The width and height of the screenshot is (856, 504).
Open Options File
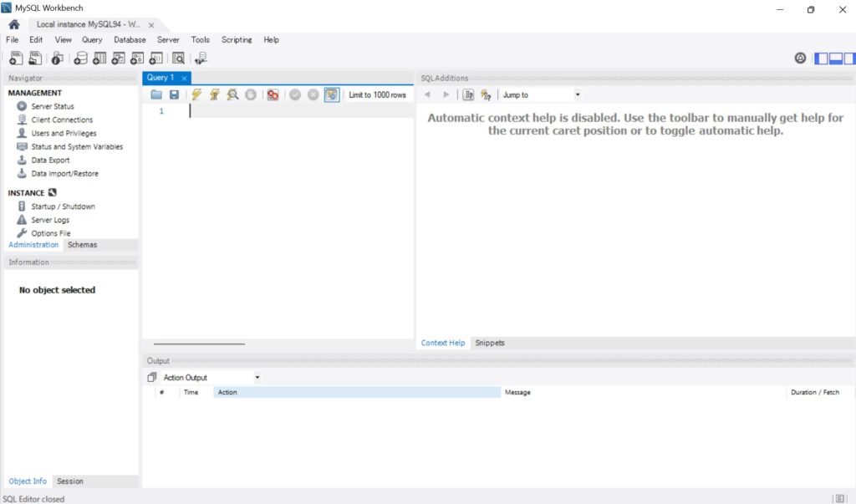[x=51, y=233]
